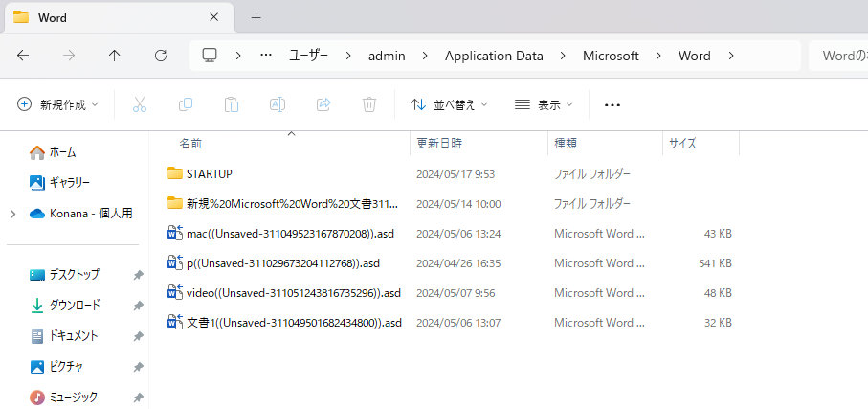This screenshot has height=409, width=868.
Task: Open the 表示 view dropdown
Action: (x=543, y=104)
